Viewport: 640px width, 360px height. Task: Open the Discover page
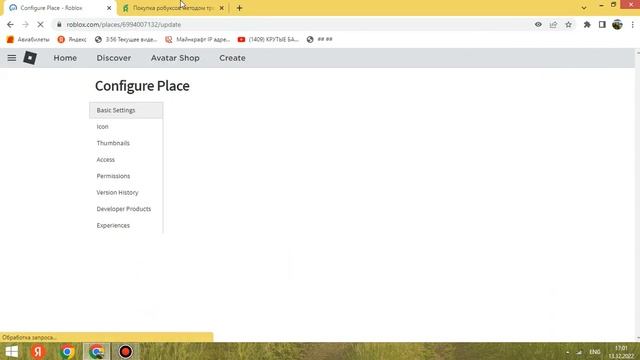(114, 58)
